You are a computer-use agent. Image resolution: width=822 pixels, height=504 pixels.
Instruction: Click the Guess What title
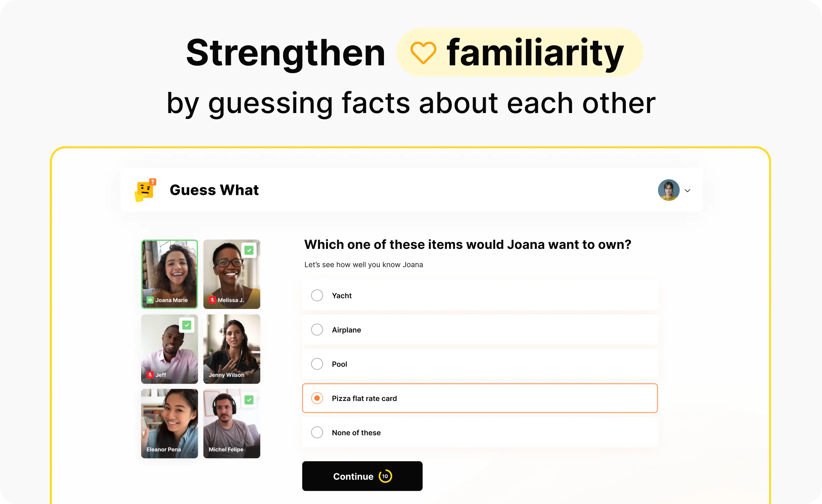click(x=214, y=190)
